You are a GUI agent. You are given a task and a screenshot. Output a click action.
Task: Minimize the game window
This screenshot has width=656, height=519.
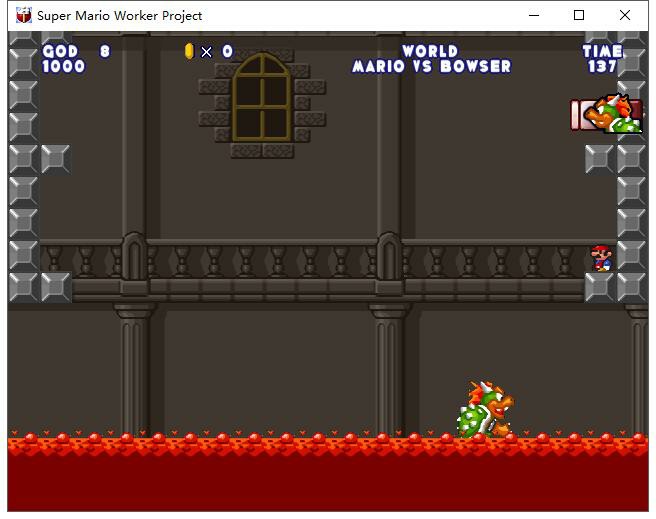(x=534, y=15)
